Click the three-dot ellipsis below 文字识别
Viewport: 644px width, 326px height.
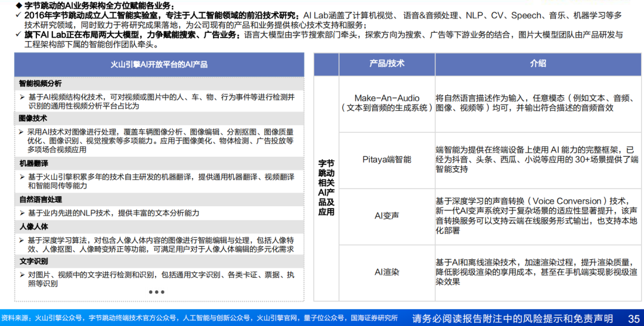tap(156, 292)
